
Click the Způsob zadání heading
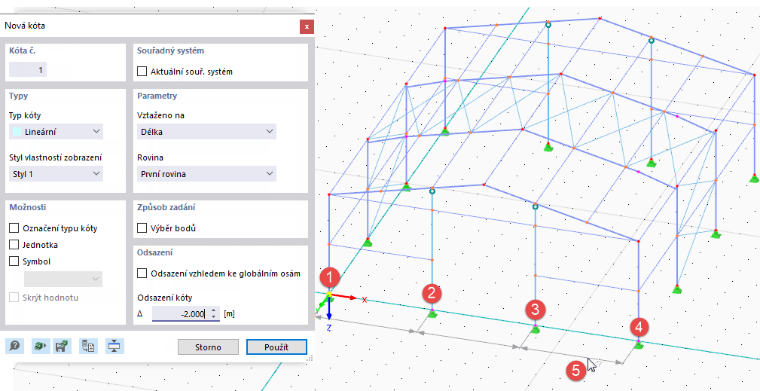click(x=166, y=207)
